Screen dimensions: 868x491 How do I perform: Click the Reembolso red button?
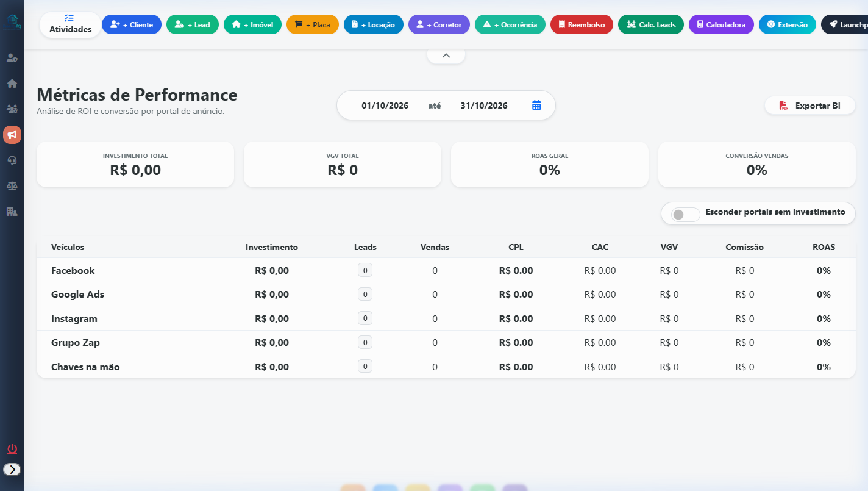tap(582, 24)
